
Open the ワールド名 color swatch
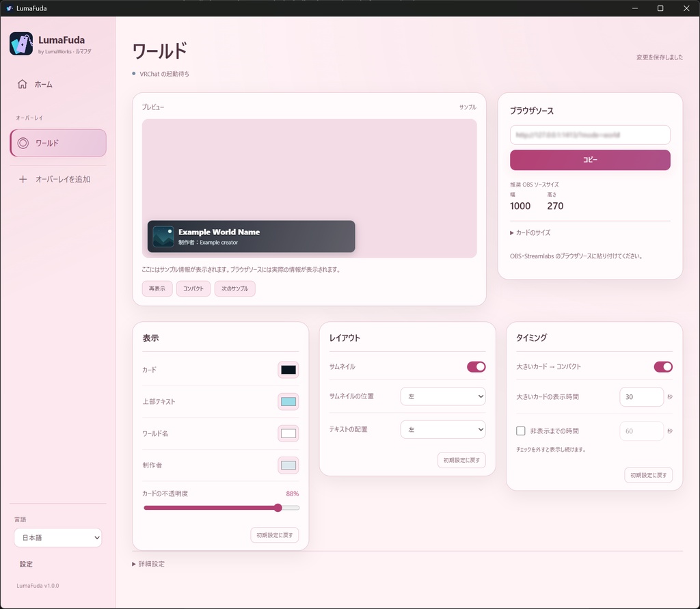pos(288,433)
